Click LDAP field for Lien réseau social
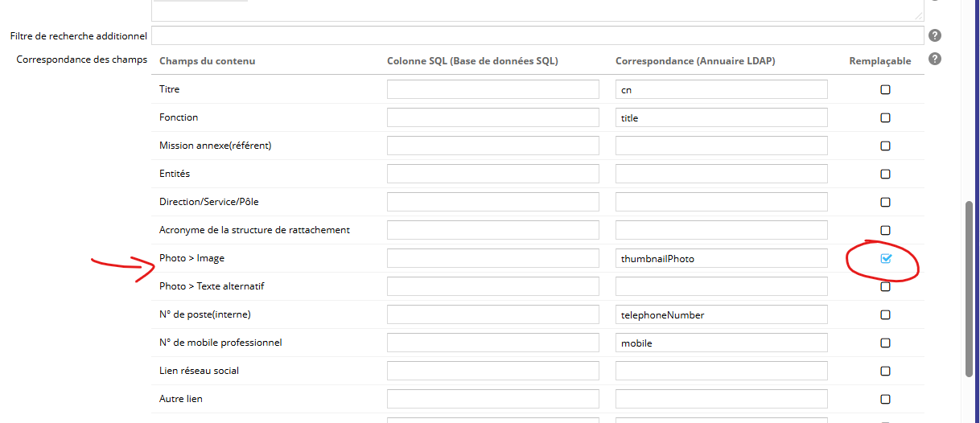Image resolution: width=980 pixels, height=423 pixels. pos(721,371)
